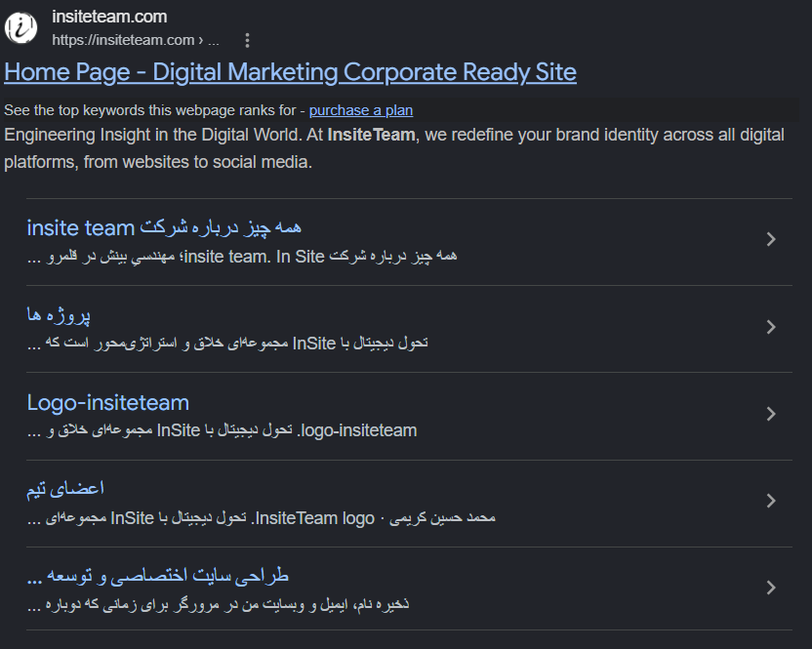
Task: Open the insite team همه چیز درباره شرکت sitelink
Action: click(x=164, y=227)
